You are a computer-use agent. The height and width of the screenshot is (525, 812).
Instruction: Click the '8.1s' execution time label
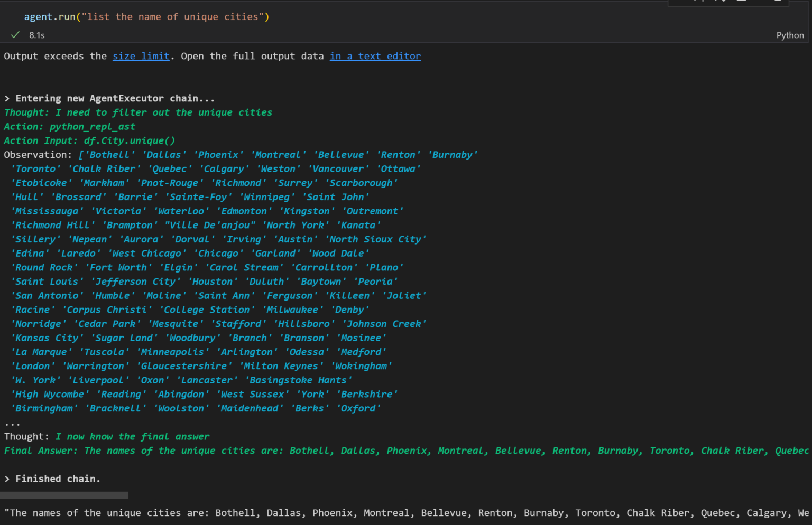(x=36, y=35)
